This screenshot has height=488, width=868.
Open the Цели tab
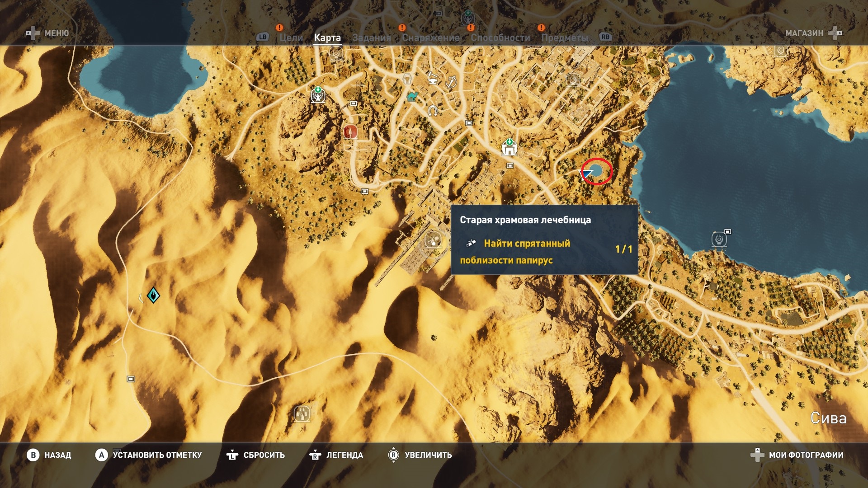tap(291, 38)
